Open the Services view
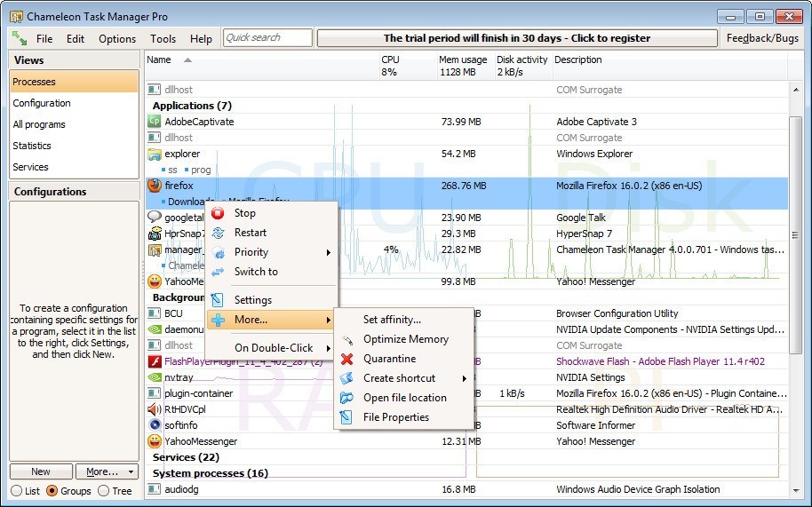This screenshot has height=507, width=812. (x=74, y=167)
